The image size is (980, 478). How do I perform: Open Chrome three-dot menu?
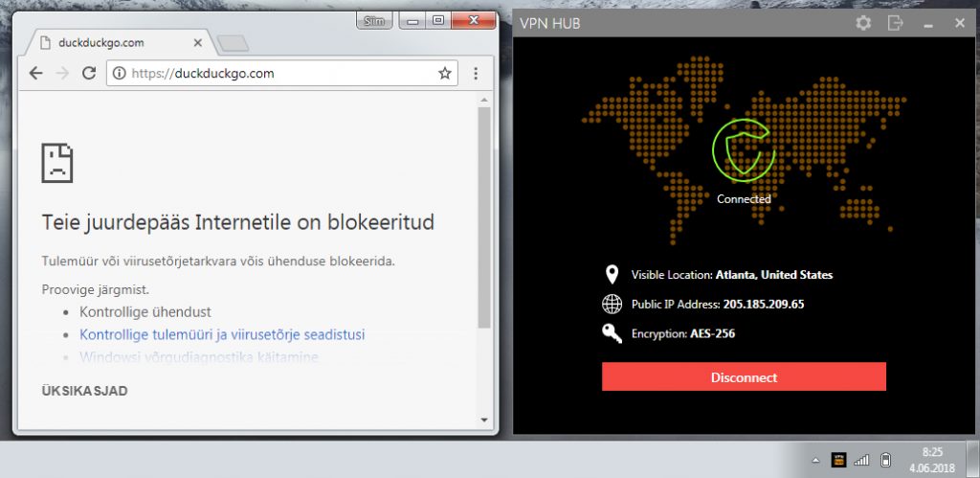pyautogui.click(x=476, y=74)
